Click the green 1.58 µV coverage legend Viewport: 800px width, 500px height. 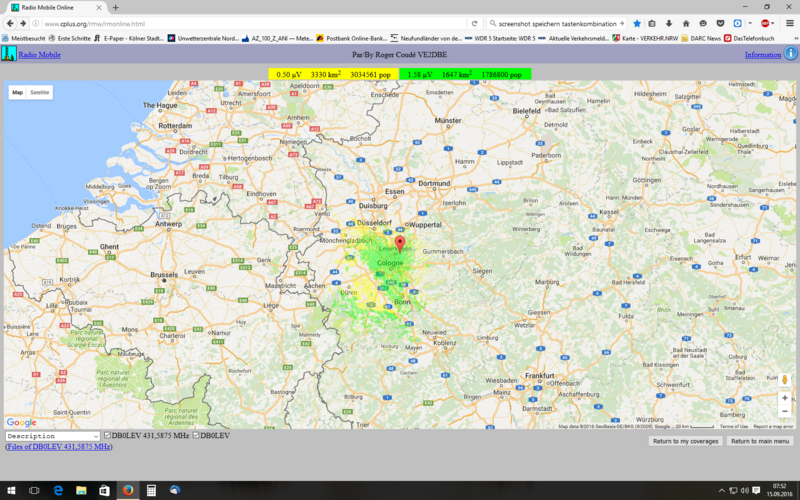465,74
